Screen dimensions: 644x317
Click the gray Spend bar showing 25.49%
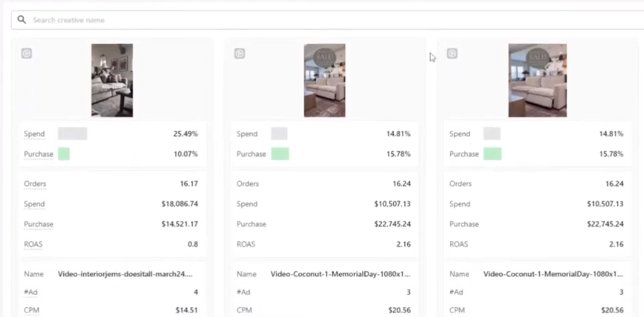click(x=72, y=134)
